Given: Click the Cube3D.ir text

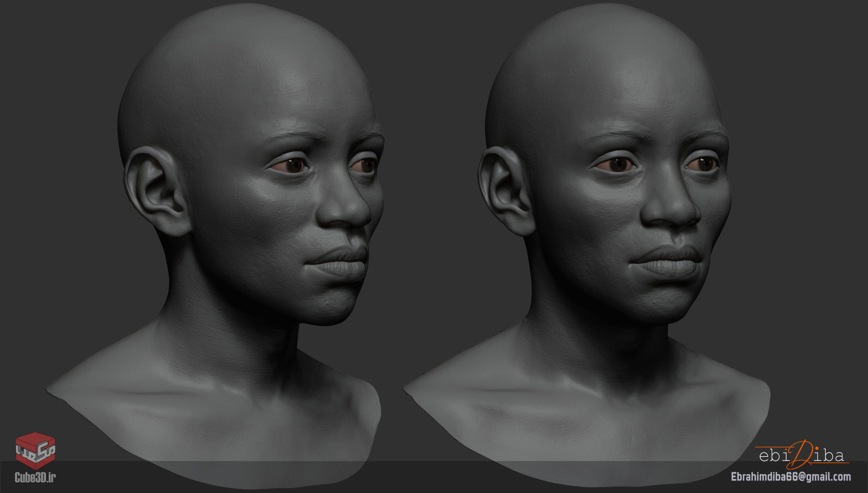Looking at the screenshot, I should pyautogui.click(x=35, y=477).
